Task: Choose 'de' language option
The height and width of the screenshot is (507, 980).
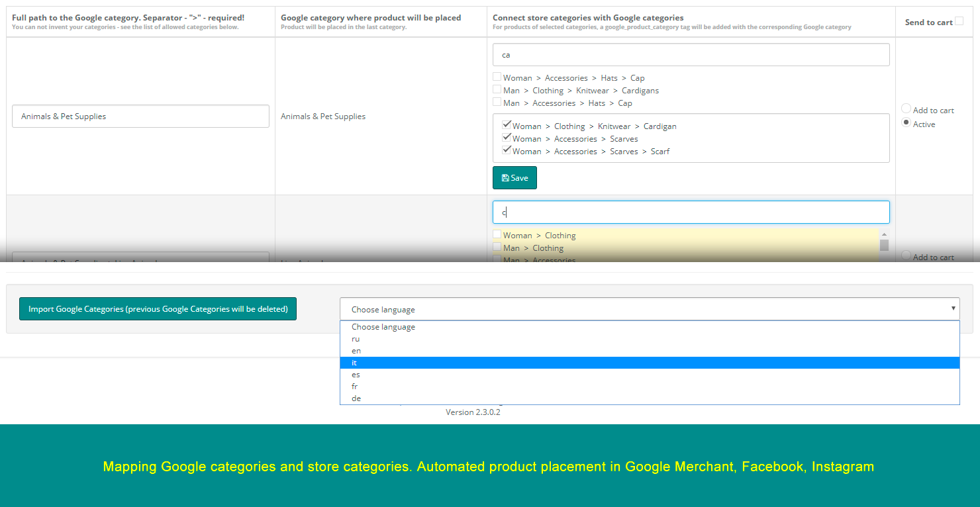Action: pos(650,398)
